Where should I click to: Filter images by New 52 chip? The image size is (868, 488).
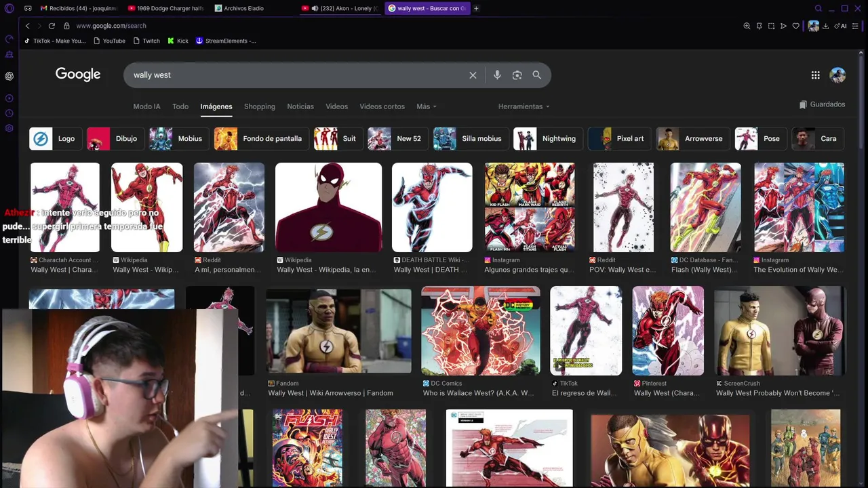pyautogui.click(x=398, y=138)
